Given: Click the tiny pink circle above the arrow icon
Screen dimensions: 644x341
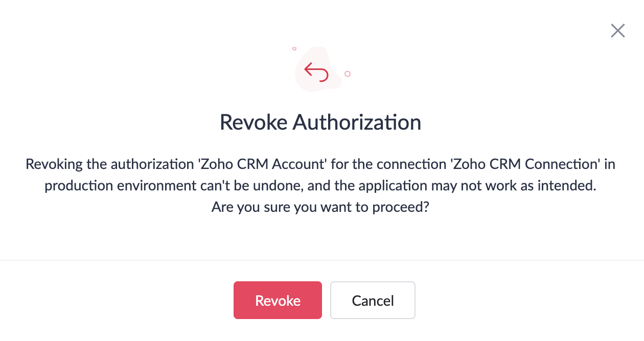Looking at the screenshot, I should pos(294,48).
